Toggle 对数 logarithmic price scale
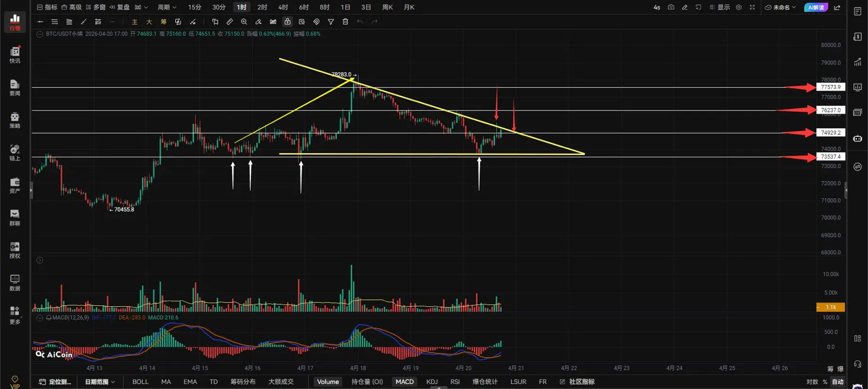868x389 pixels. (x=812, y=382)
